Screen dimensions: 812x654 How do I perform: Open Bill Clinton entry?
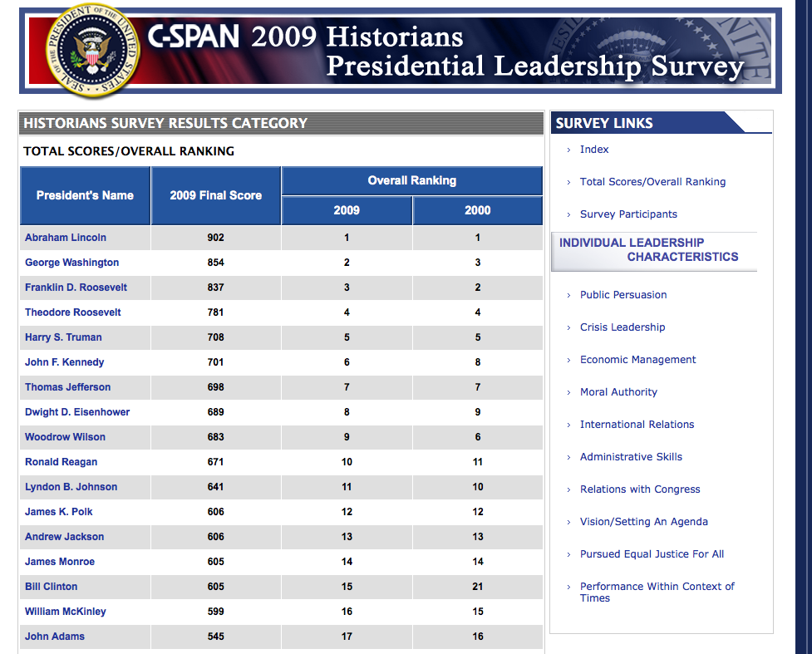pos(51,586)
